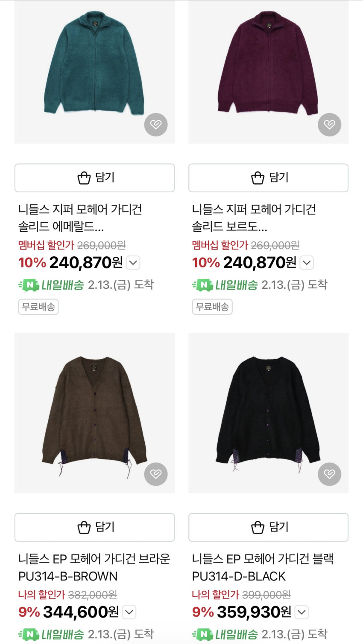This screenshot has width=363, height=644.
Task: Open bordeaux zipper cardigan product image
Action: coord(268,68)
